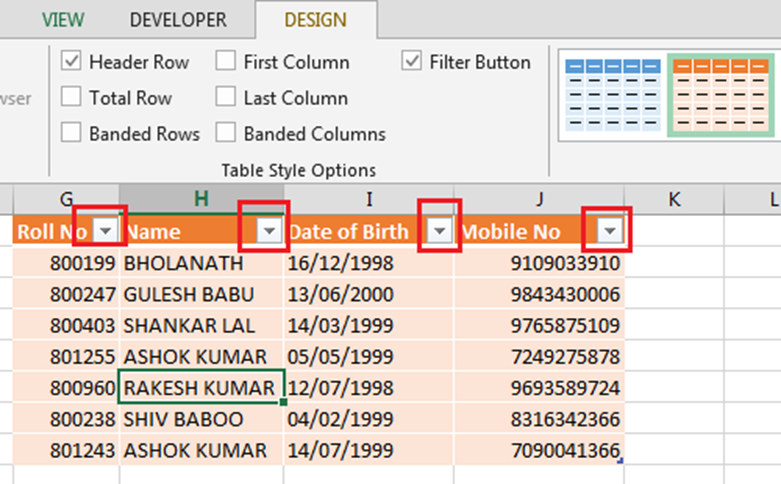
Task: Enable the Banded Rows checkbox
Action: [x=72, y=133]
